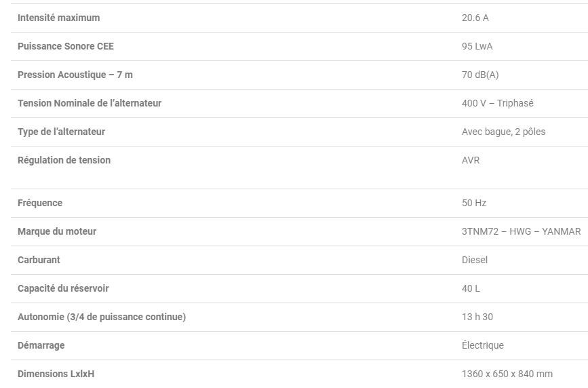Select the "1360 x 650 x 840 mm" value

507,374
